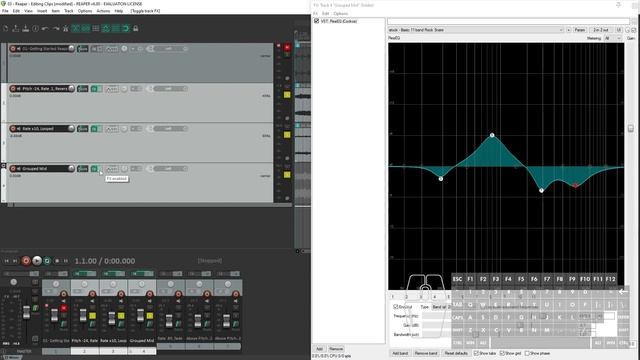This screenshot has width=640, height=360.
Task: Click the Go to start transport button
Action: click(7, 261)
